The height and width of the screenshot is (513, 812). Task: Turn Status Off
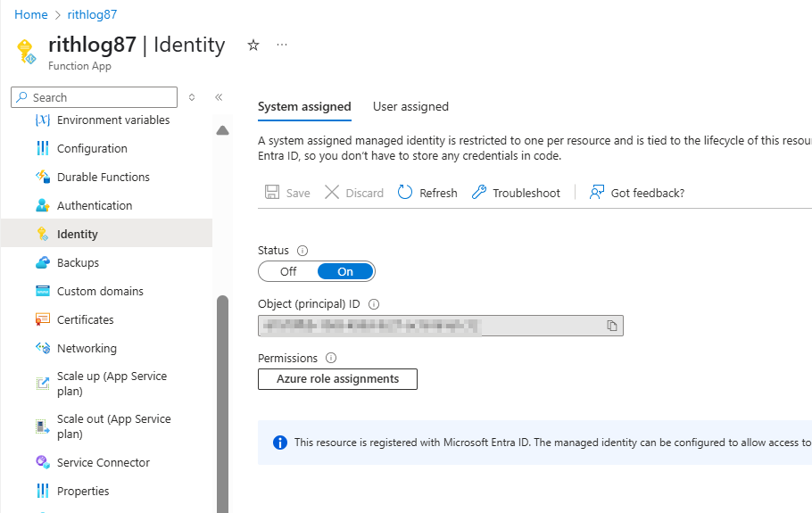[x=288, y=272]
